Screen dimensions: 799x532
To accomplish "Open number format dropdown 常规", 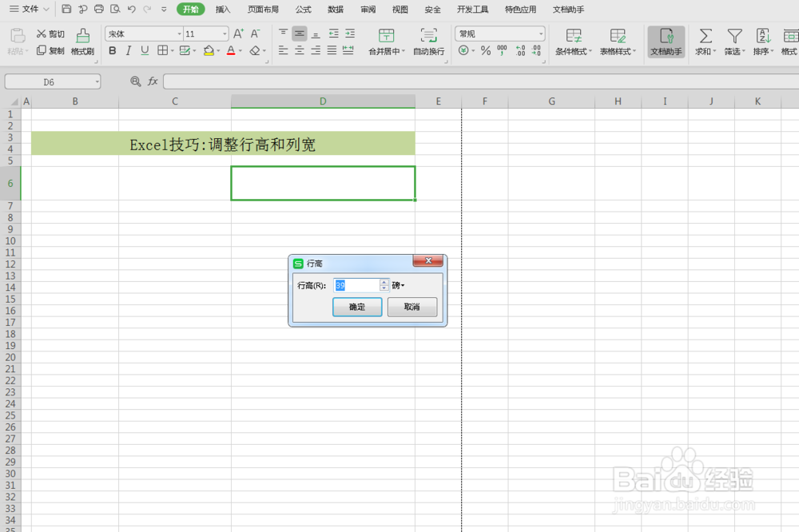I will 541,34.
